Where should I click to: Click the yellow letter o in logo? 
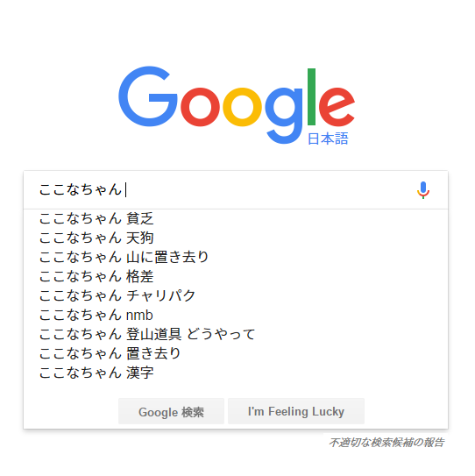pos(242,107)
